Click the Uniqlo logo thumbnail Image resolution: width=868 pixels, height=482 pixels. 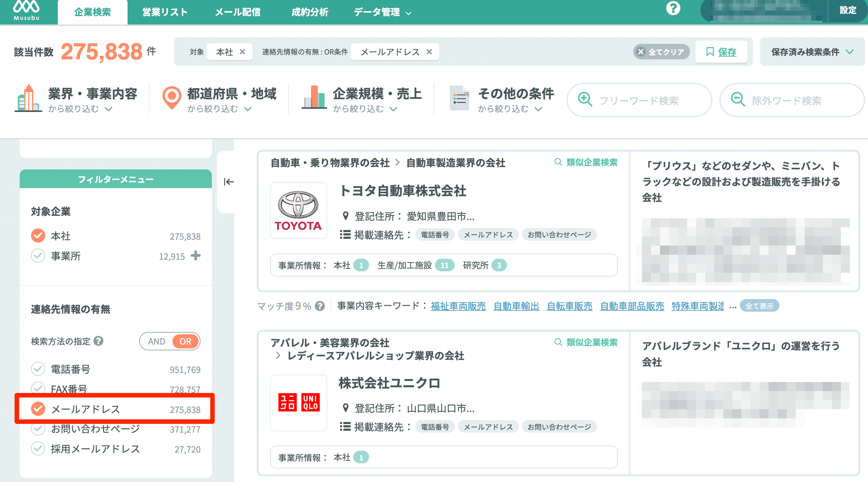click(x=299, y=403)
